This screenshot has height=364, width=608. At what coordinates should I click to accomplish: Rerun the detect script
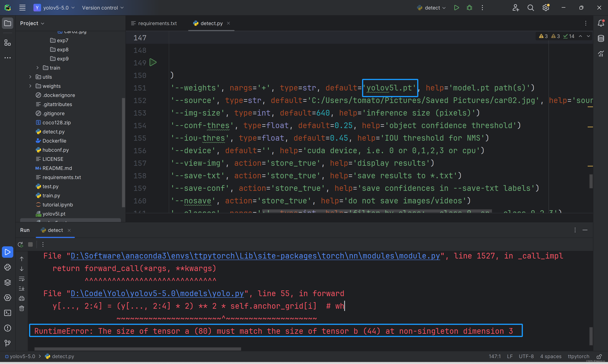coord(20,244)
